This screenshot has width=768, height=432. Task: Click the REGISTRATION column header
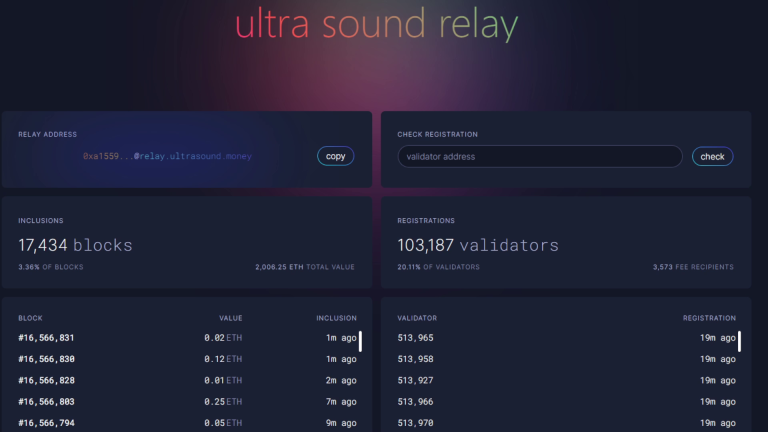tap(709, 318)
